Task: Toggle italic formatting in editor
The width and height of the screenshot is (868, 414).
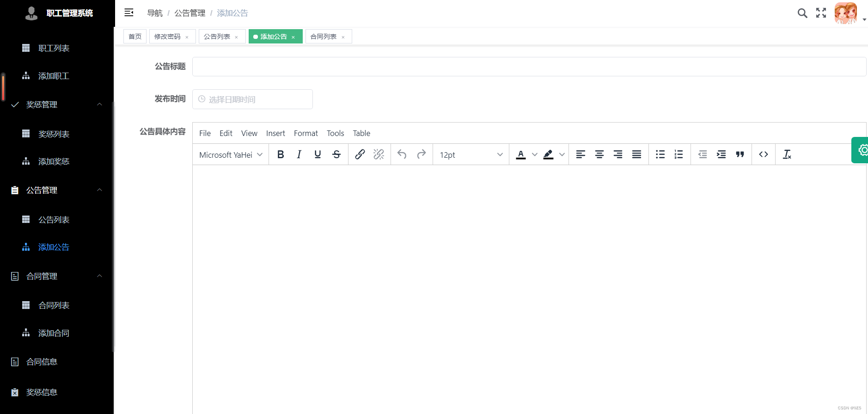Action: pyautogui.click(x=299, y=154)
